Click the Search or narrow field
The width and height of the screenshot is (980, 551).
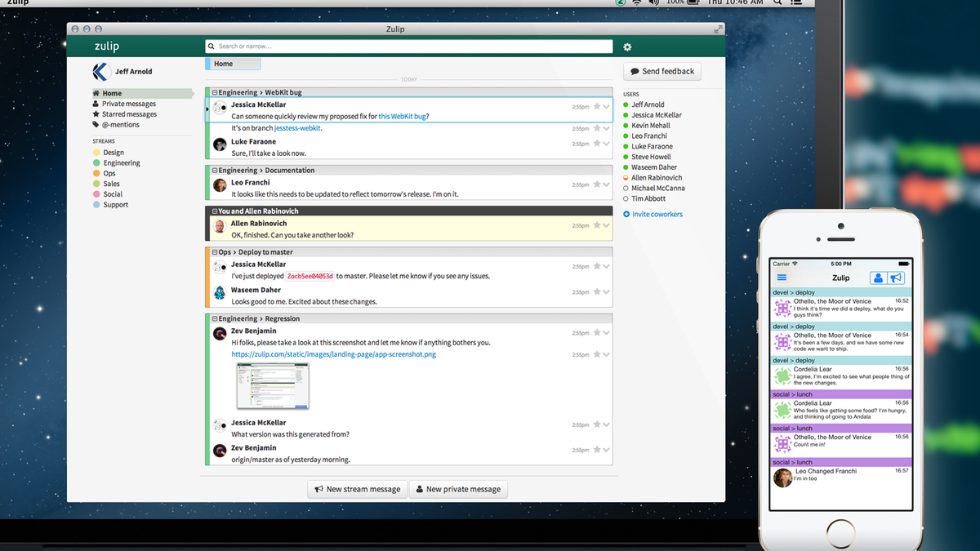(x=408, y=47)
